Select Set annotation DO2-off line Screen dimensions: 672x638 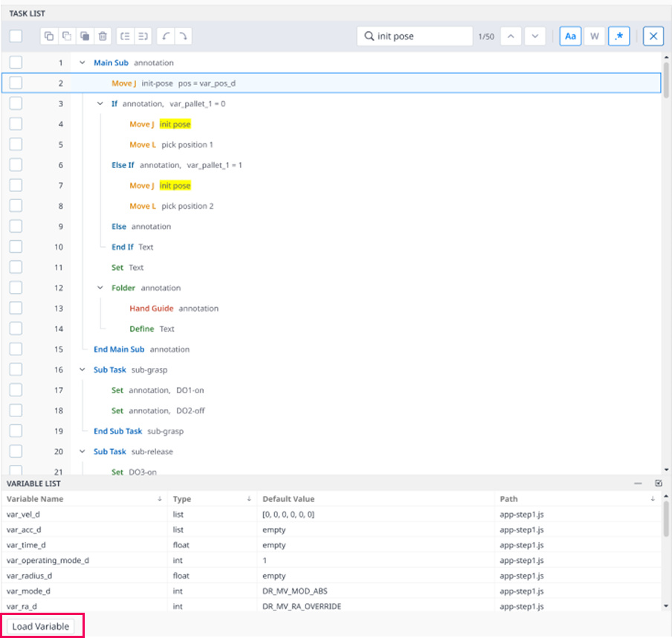(332, 410)
